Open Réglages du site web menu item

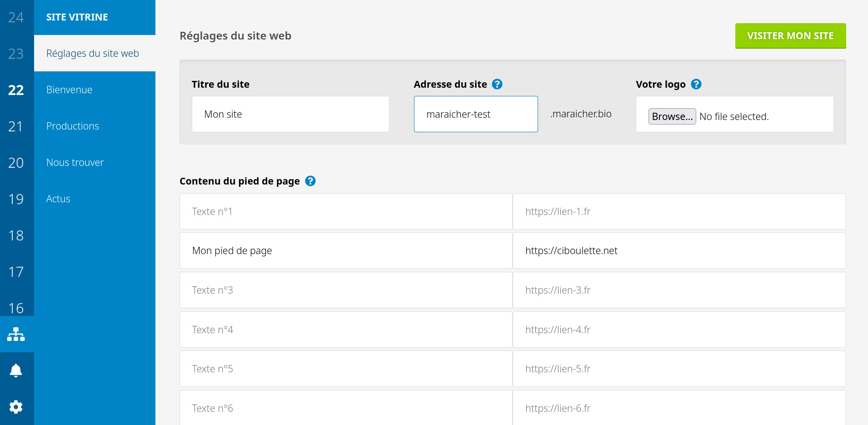[x=93, y=53]
